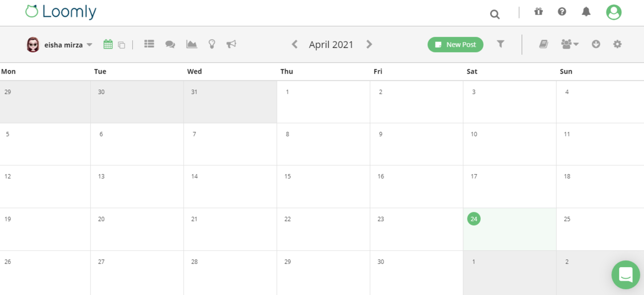Expand the eisha mirza calendar dropdown

click(x=59, y=45)
